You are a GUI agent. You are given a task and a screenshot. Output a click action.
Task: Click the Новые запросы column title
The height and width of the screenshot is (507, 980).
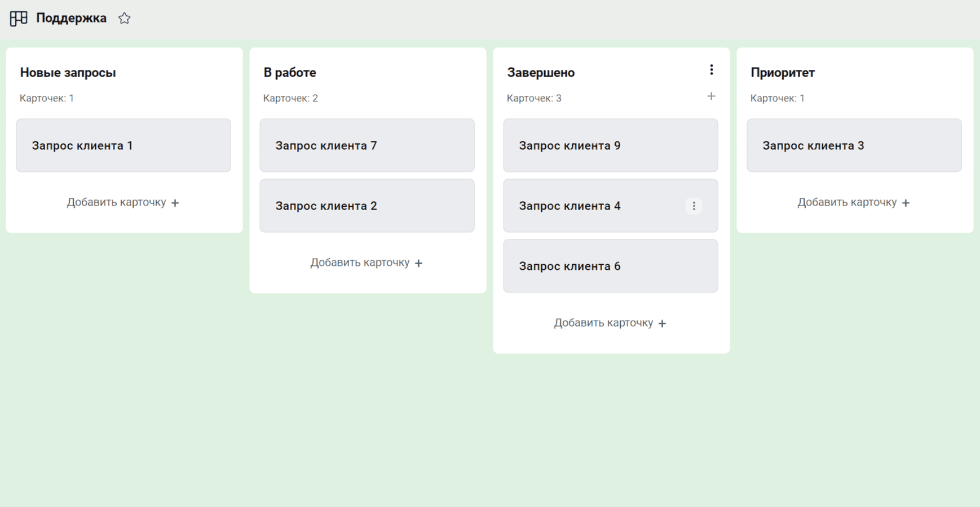68,73
